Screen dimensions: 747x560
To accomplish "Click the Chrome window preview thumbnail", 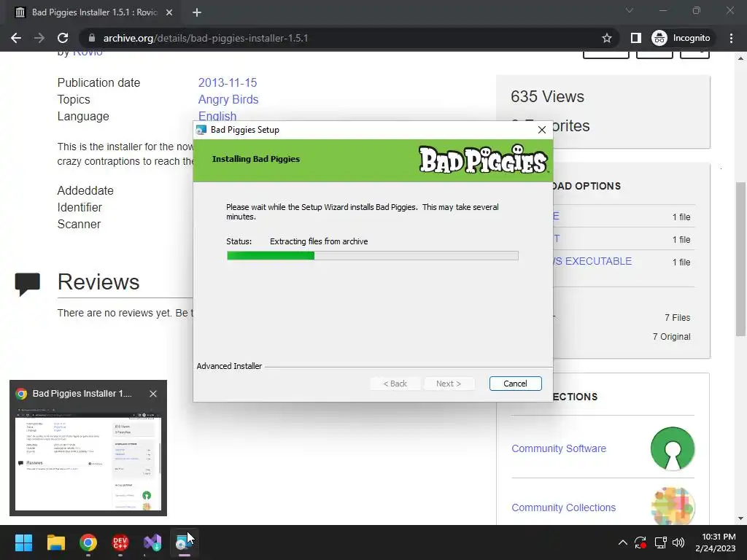I will pos(88,458).
